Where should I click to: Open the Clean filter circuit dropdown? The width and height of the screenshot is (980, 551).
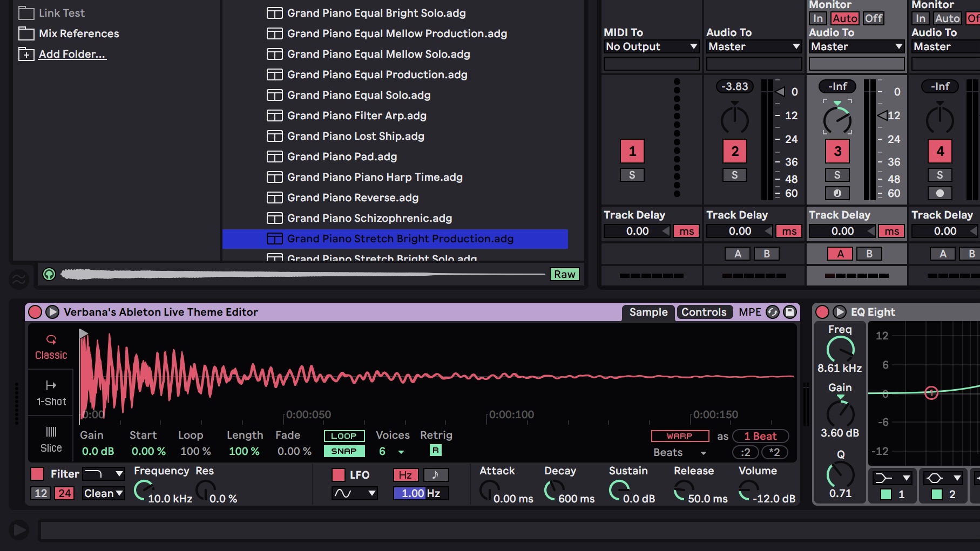pyautogui.click(x=103, y=493)
